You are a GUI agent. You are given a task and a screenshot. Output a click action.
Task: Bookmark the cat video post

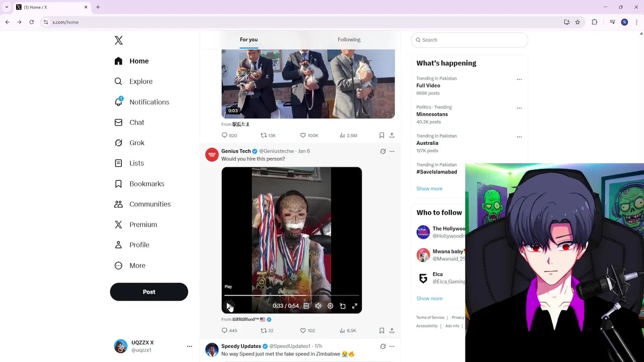(382, 135)
